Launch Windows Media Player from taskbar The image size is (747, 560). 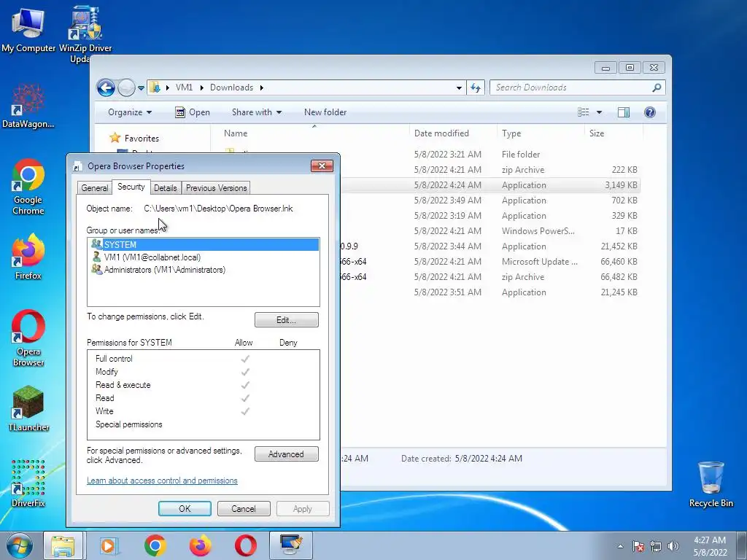coord(109,545)
